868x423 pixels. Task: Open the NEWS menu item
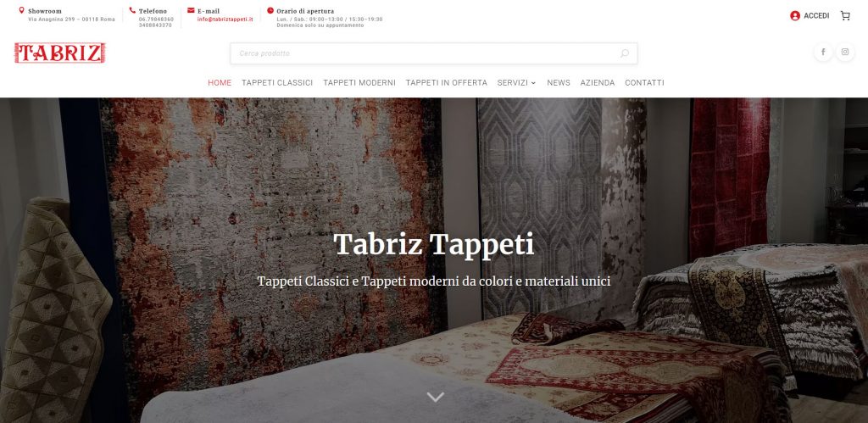pos(559,82)
